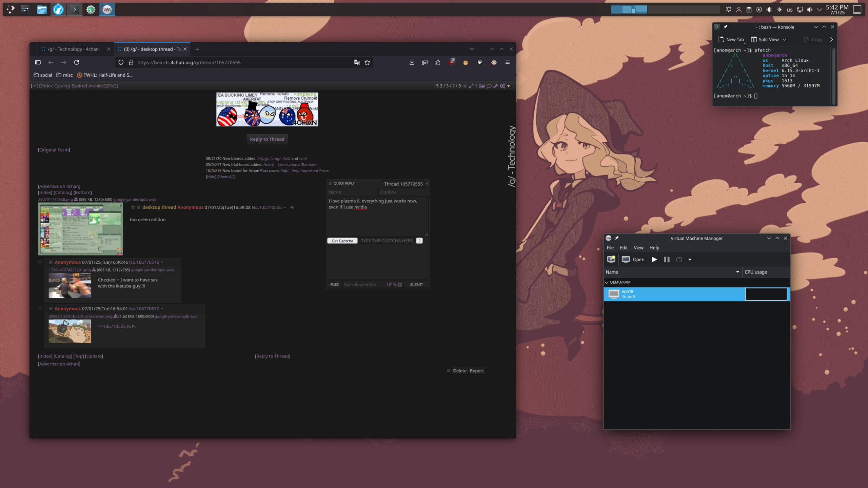Open the clipboard icon in system tray
The height and width of the screenshot is (488, 868).
point(749,9)
